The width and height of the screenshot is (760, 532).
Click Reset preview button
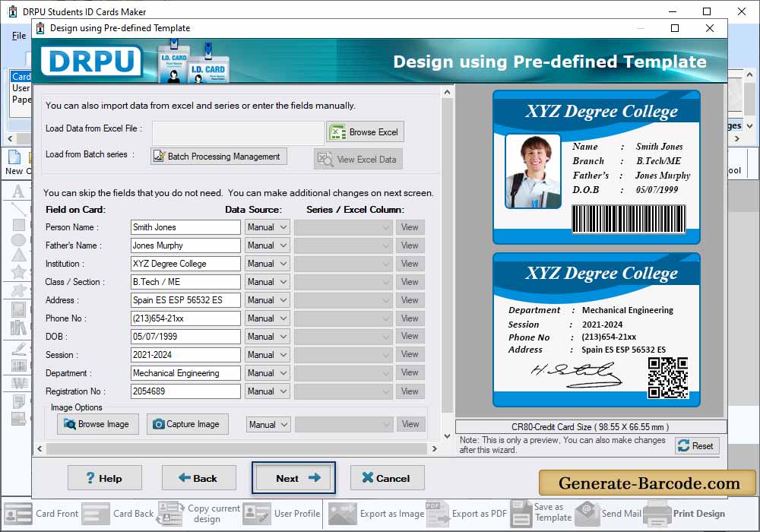point(696,446)
